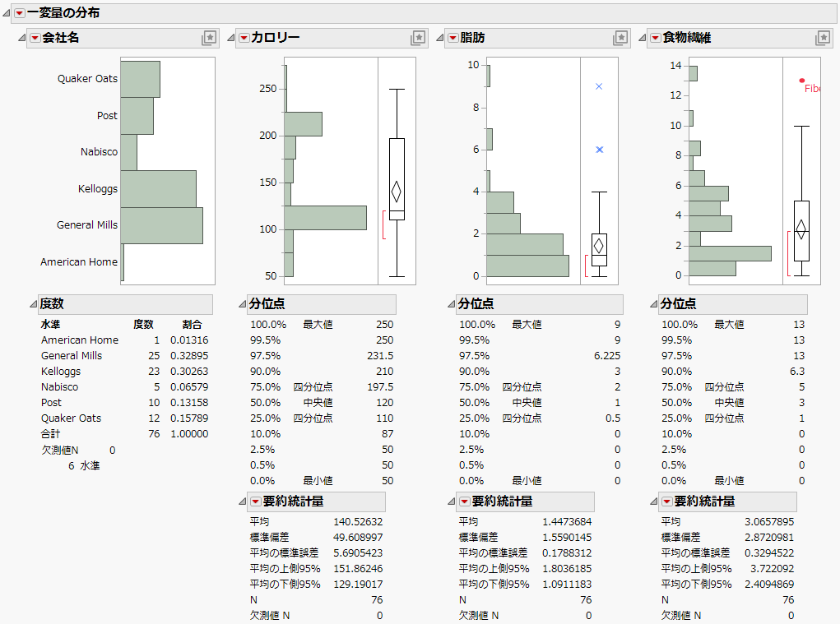The width and height of the screenshot is (840, 624).
Task: Click the star bookmark icon in the 会社名 header
Action: 209,37
